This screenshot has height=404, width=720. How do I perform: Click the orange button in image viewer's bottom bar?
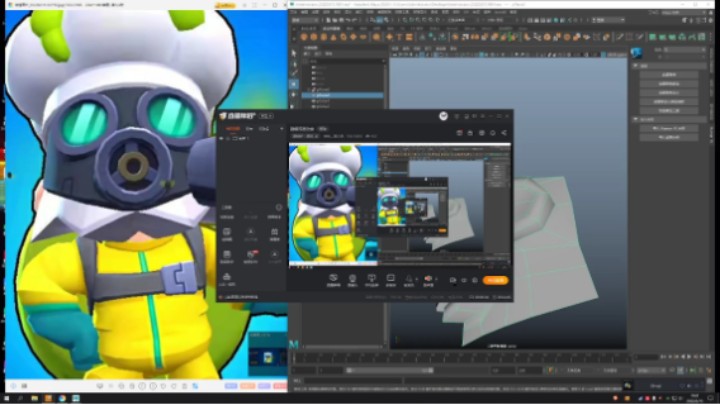[x=247, y=386]
